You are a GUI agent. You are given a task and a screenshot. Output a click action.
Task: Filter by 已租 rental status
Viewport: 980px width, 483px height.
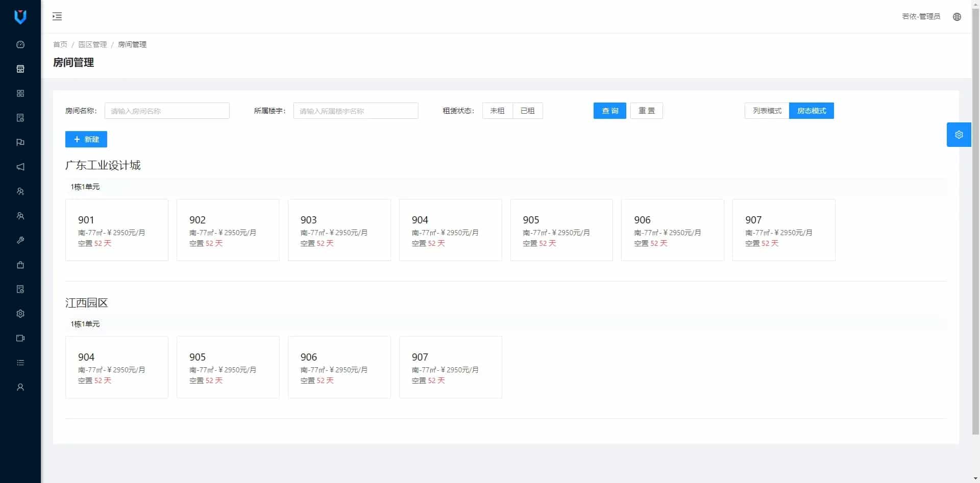(527, 111)
